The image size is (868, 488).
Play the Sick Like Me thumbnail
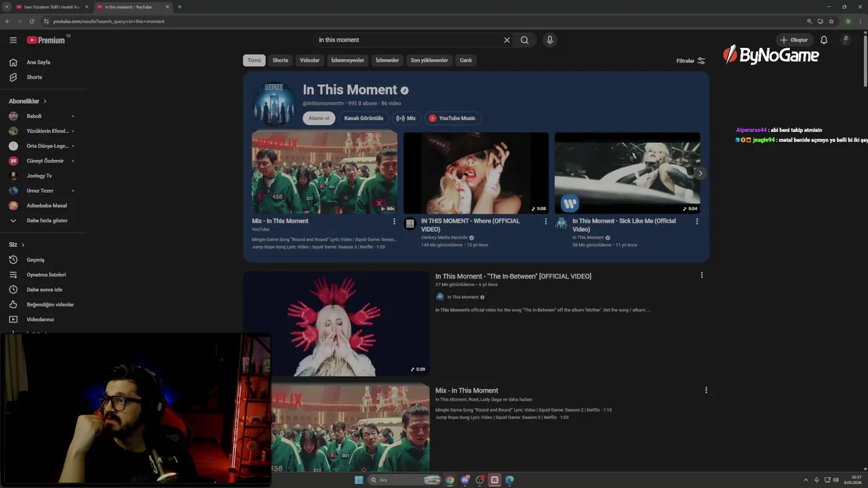pyautogui.click(x=627, y=173)
